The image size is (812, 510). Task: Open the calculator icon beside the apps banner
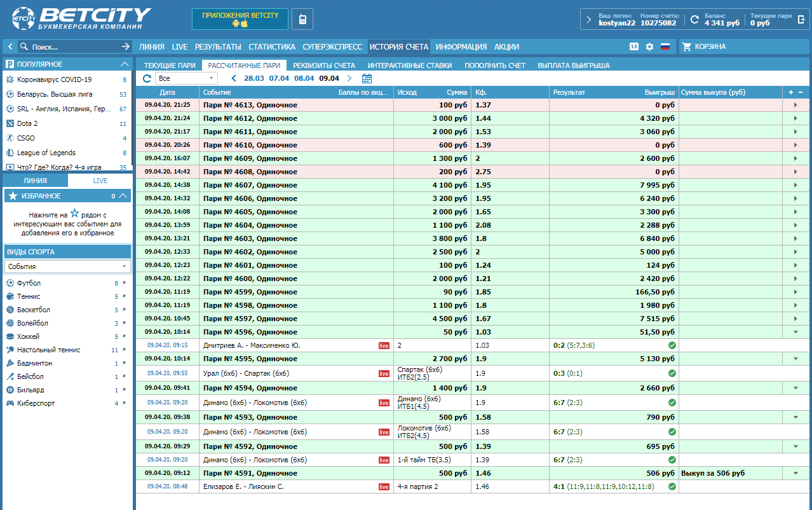302,19
